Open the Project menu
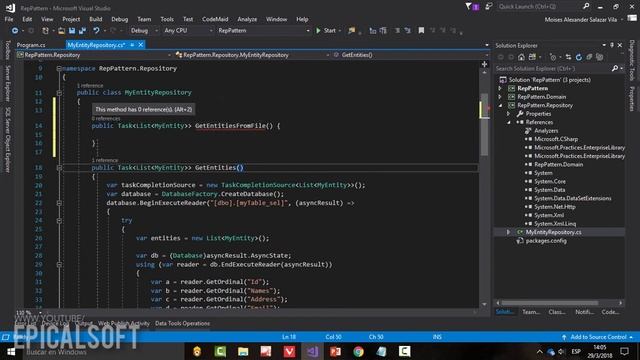The image size is (640, 360). coord(71,19)
